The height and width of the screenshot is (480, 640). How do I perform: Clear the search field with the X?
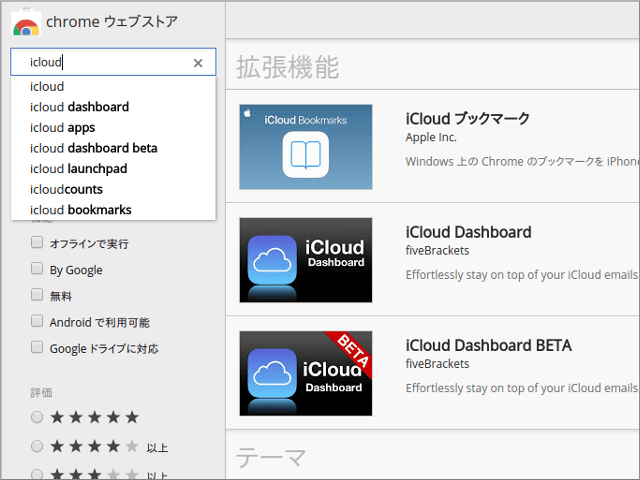pos(198,63)
